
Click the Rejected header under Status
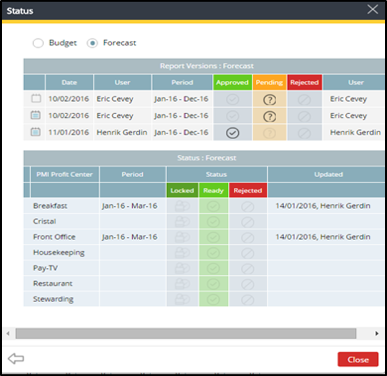pyautogui.click(x=248, y=190)
